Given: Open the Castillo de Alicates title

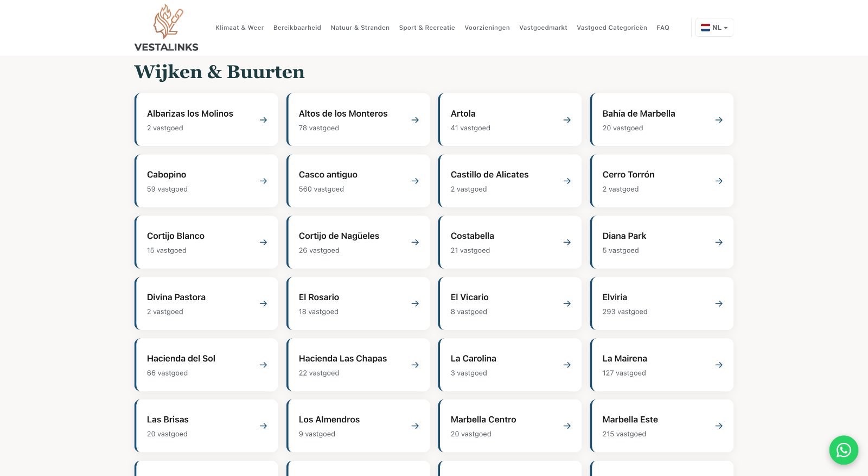Looking at the screenshot, I should coord(490,174).
